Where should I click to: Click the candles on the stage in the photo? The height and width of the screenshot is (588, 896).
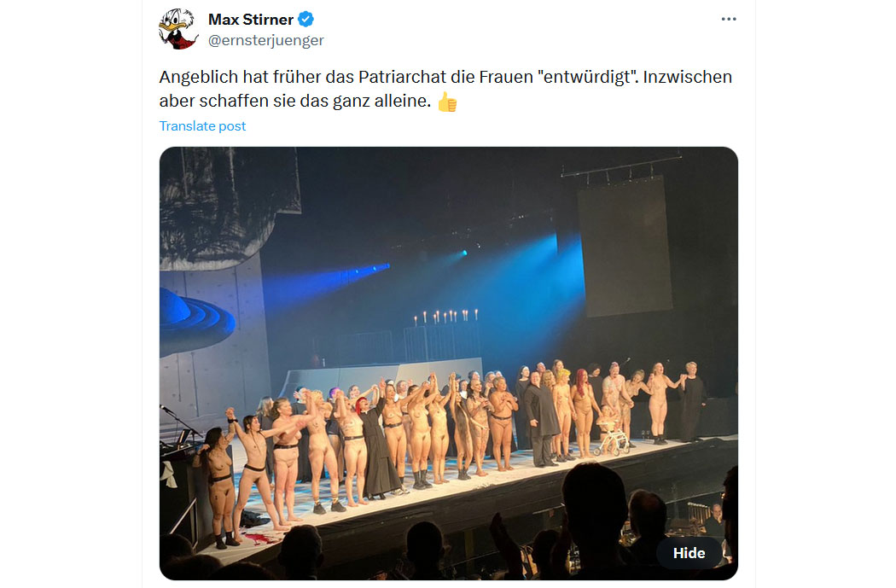click(x=445, y=317)
